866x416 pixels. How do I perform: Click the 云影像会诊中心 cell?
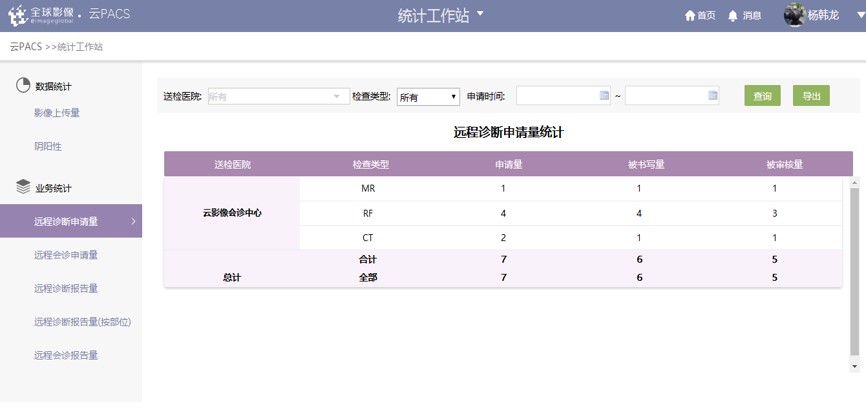pyautogui.click(x=232, y=213)
